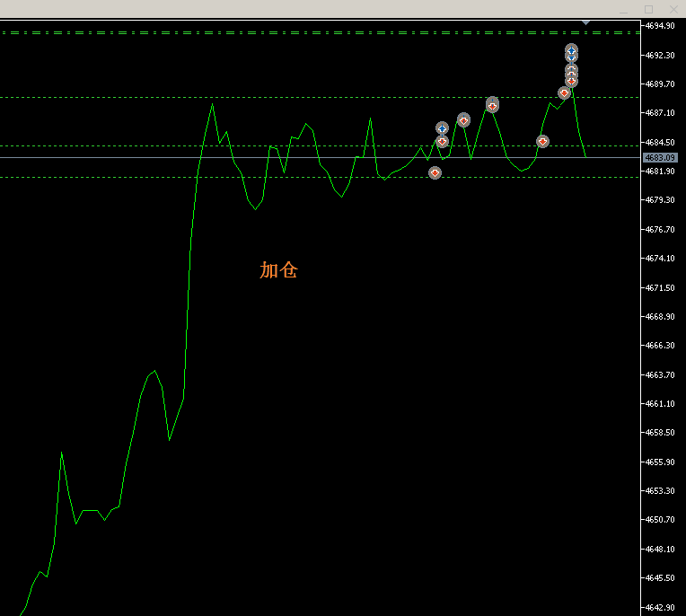Click the chart shift triangle at top
Image resolution: width=686 pixels, height=616 pixels.
point(585,22)
